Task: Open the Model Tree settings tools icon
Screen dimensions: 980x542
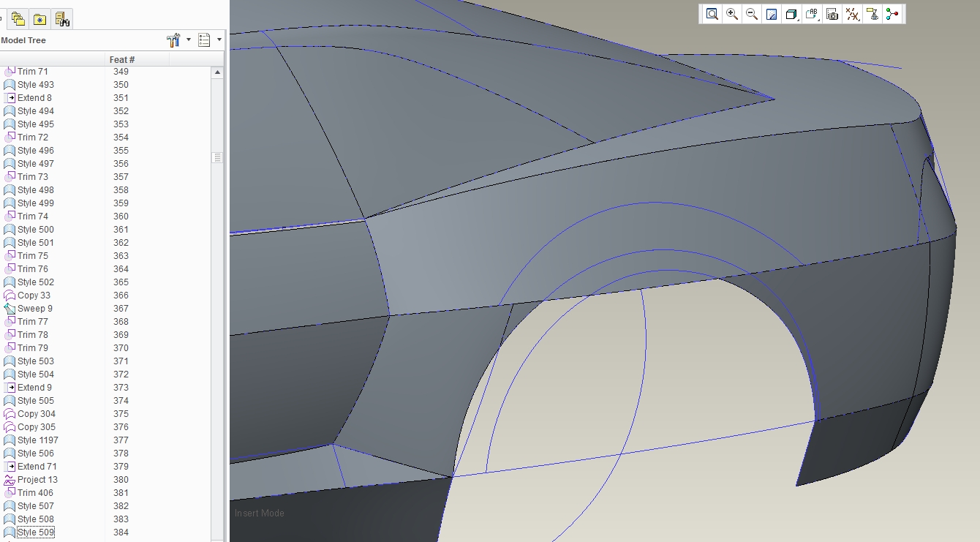Action: [173, 40]
